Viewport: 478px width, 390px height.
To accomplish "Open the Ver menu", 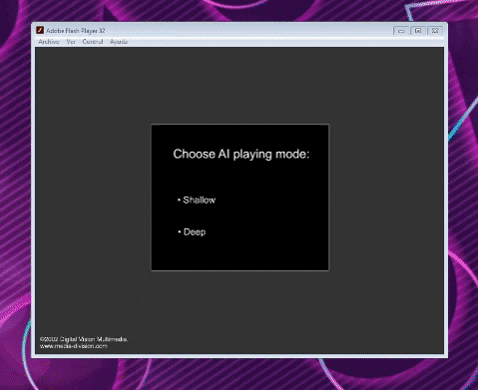I will 71,42.
